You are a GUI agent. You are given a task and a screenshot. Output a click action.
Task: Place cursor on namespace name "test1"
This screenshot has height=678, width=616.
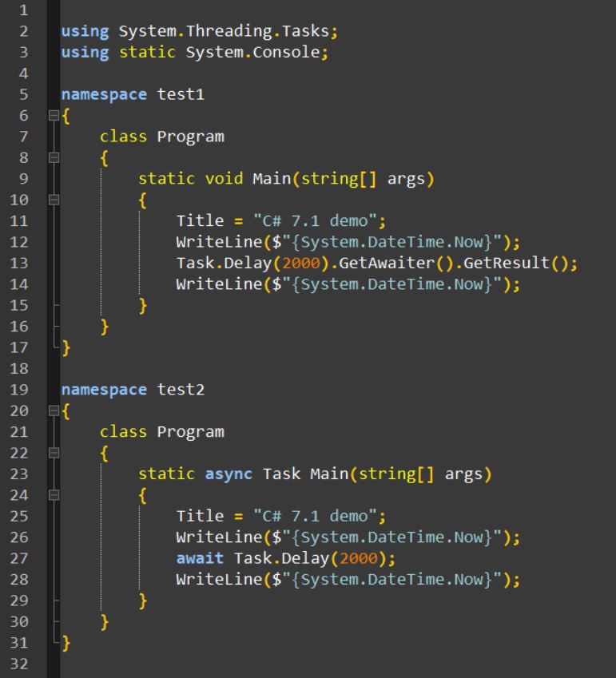point(181,94)
